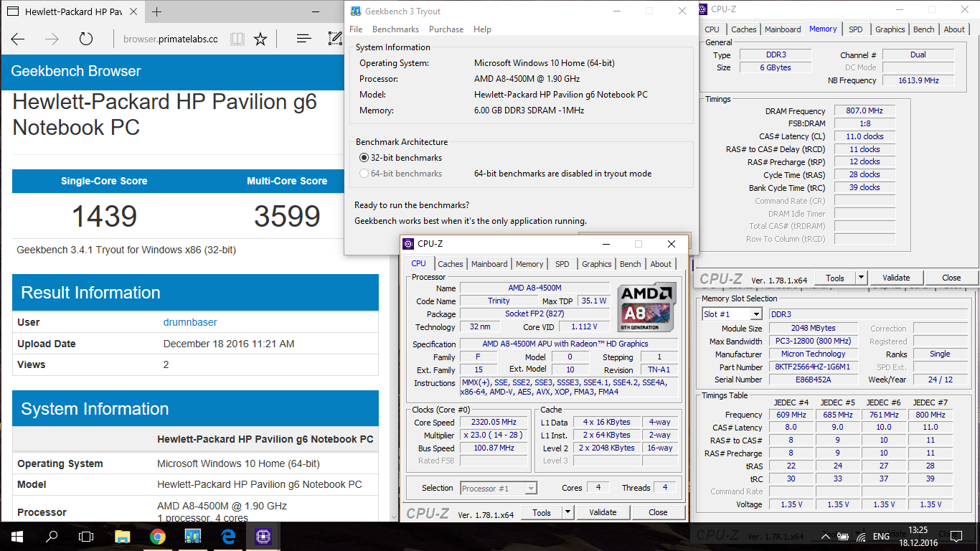The image size is (980, 551).
Task: Click Validate in the CPU-Z CPU window
Action: 603,512
